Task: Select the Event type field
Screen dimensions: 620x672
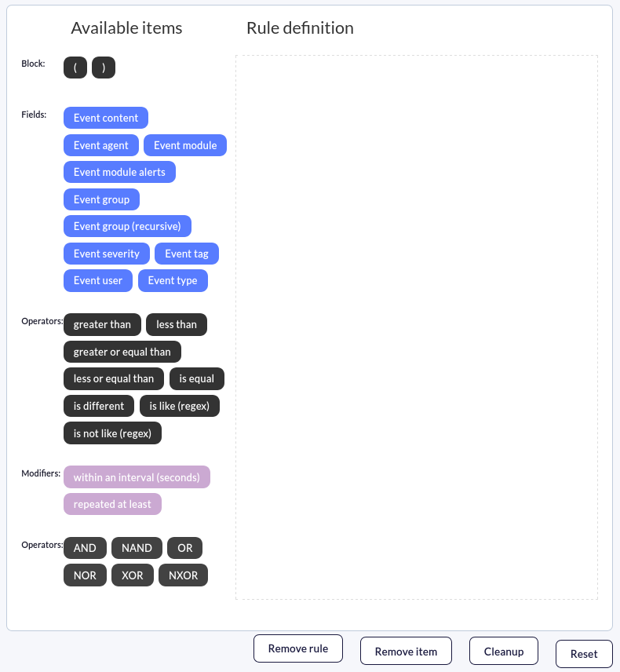Action: point(173,281)
